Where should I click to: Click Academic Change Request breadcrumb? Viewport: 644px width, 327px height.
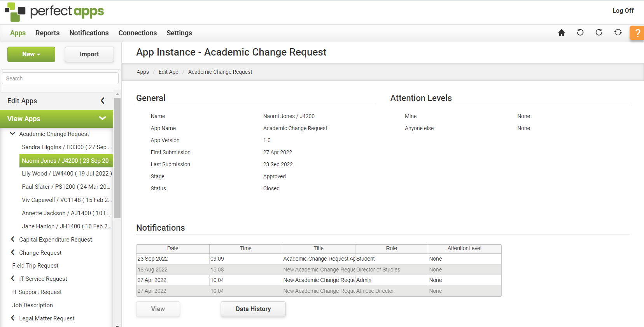pyautogui.click(x=220, y=72)
